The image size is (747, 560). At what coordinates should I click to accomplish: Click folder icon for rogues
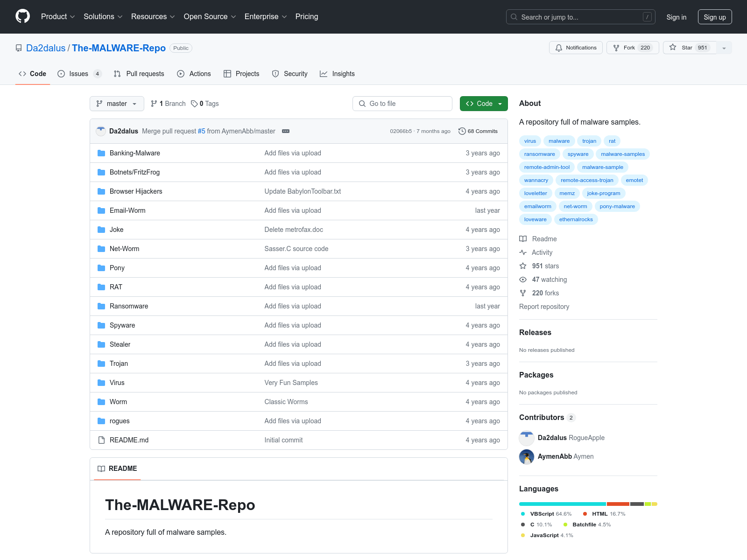point(101,421)
